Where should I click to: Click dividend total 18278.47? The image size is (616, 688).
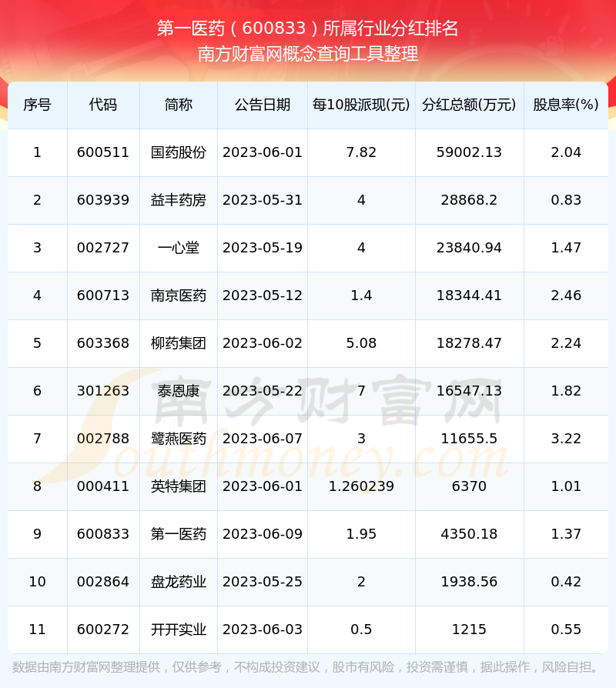[x=469, y=343]
